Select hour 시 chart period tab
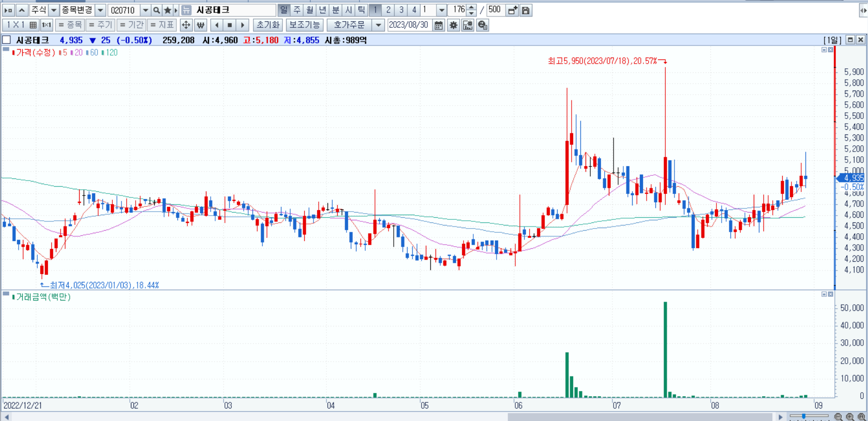Image resolution: width=868 pixels, height=421 pixels. tap(348, 10)
